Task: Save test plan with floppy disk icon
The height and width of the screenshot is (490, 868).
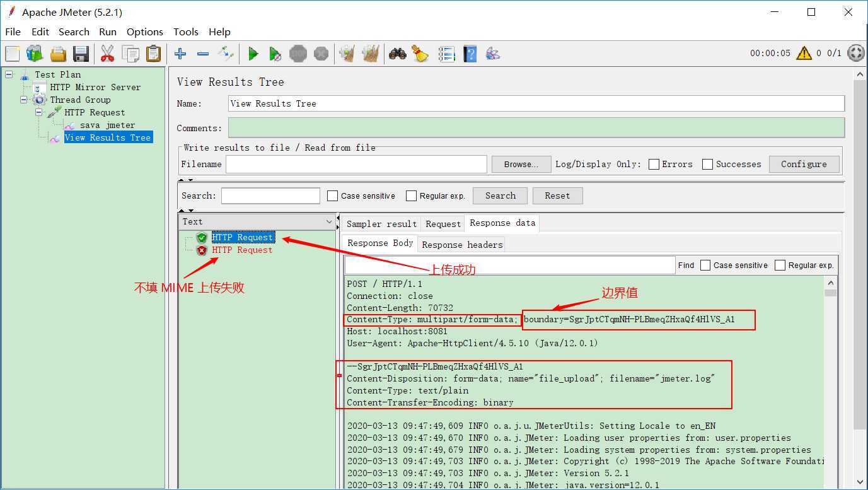Action: pyautogui.click(x=81, y=54)
